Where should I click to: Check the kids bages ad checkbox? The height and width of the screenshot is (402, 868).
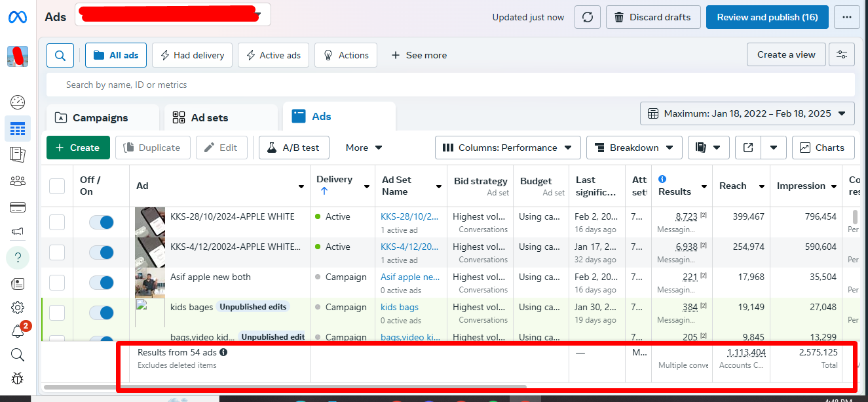[x=57, y=313]
